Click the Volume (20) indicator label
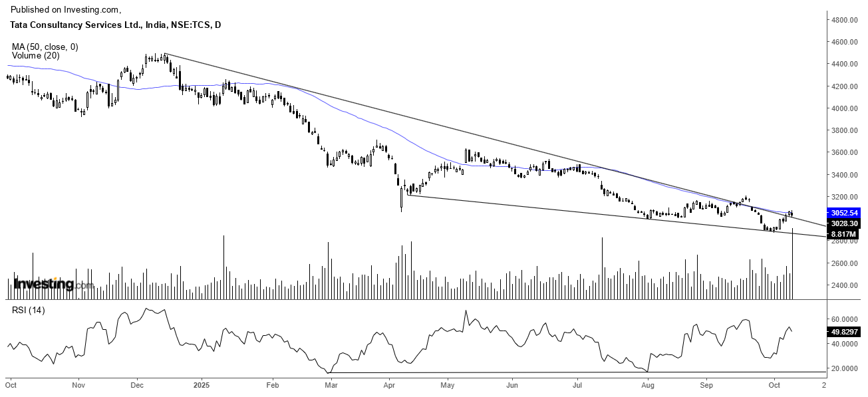 click(x=35, y=56)
